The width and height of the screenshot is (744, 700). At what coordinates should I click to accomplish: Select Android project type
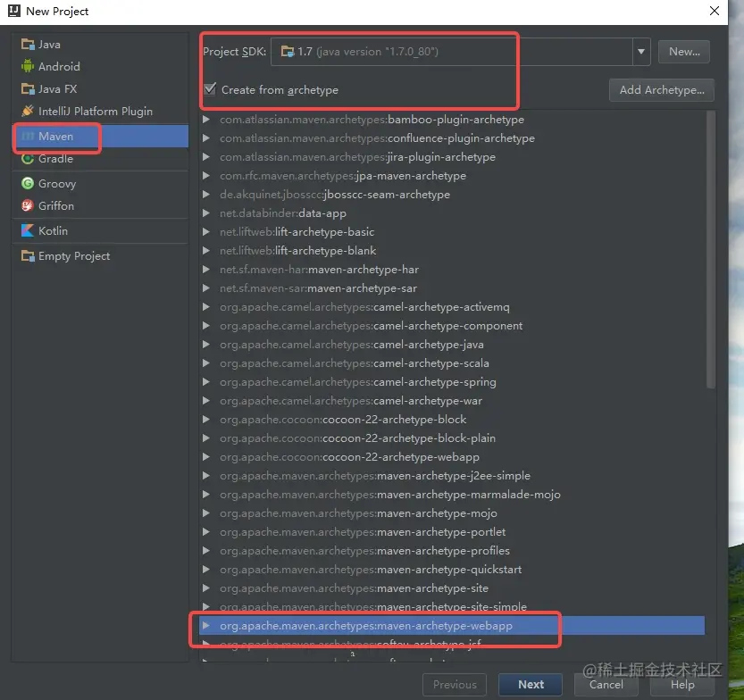point(101,66)
